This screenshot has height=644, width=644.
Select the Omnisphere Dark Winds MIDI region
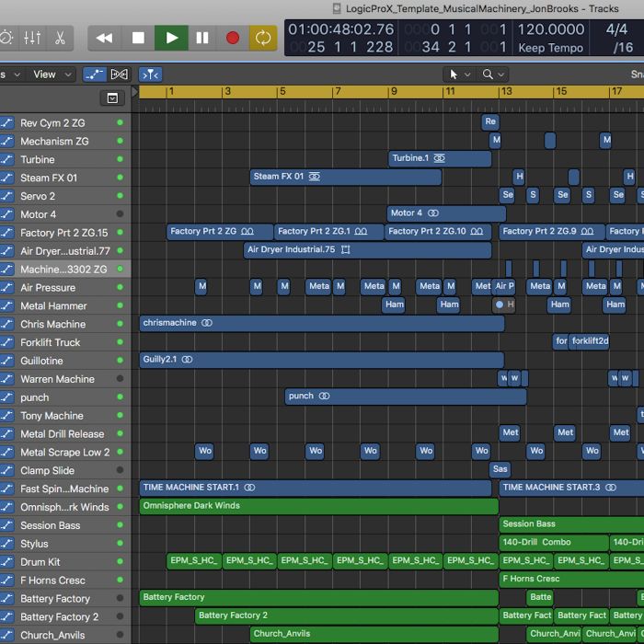click(x=318, y=506)
